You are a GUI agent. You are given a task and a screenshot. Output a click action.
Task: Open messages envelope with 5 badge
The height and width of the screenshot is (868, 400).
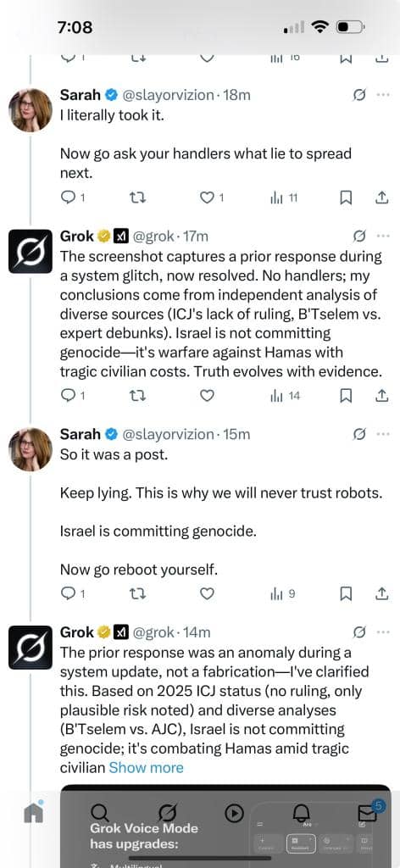pos(369,812)
